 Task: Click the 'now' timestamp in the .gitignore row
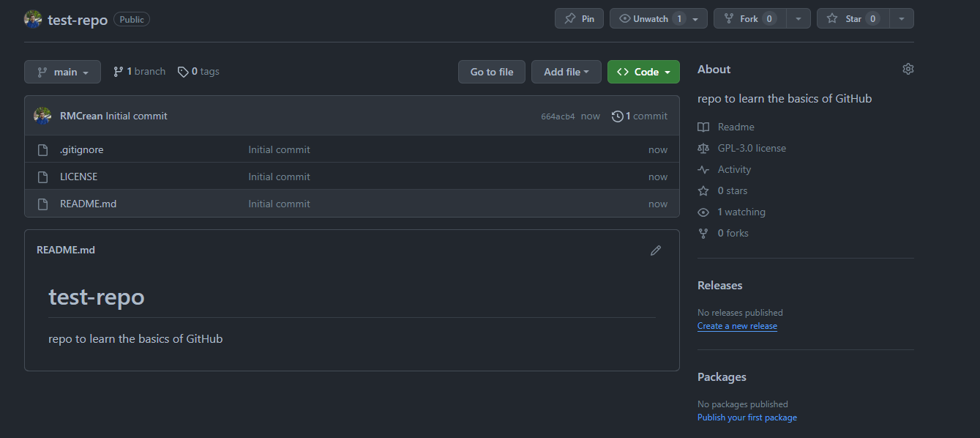coord(658,149)
